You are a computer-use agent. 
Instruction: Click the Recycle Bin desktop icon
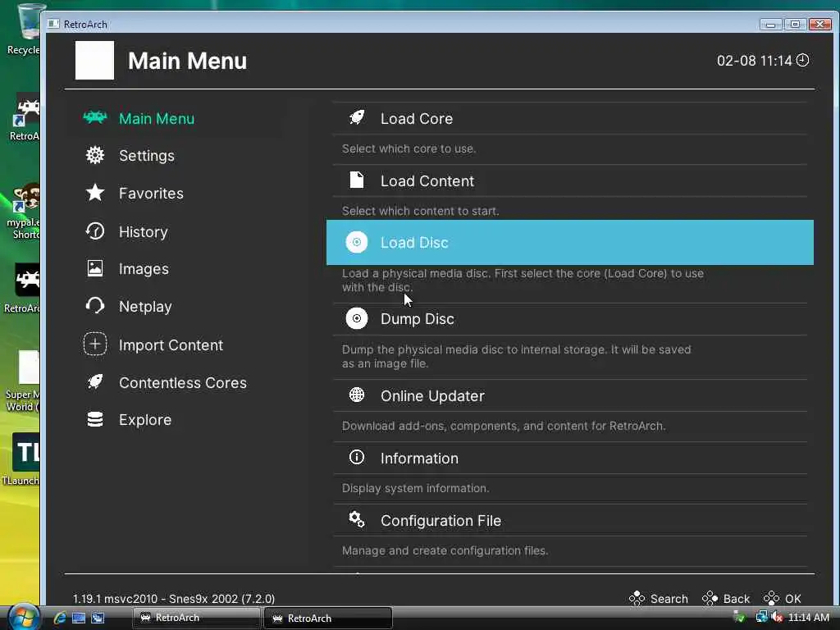(x=24, y=30)
